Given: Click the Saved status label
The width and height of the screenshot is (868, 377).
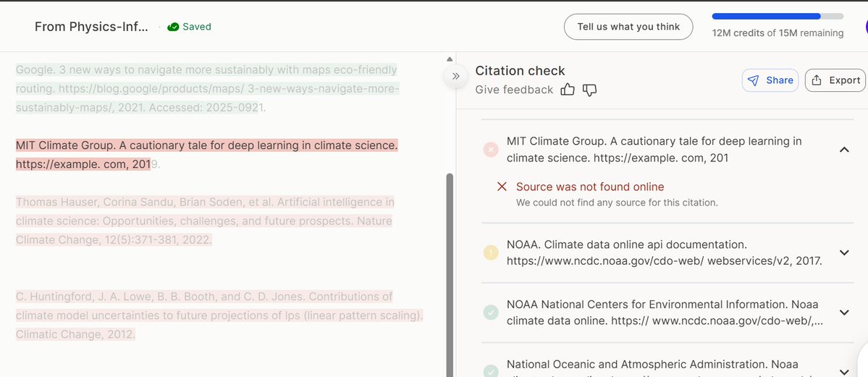Looking at the screenshot, I should (x=196, y=27).
